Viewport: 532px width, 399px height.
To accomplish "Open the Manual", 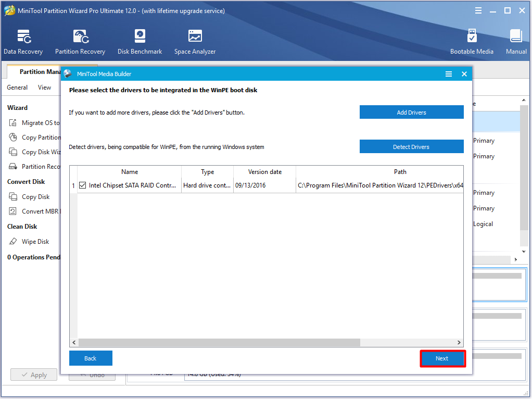I will tap(516, 42).
